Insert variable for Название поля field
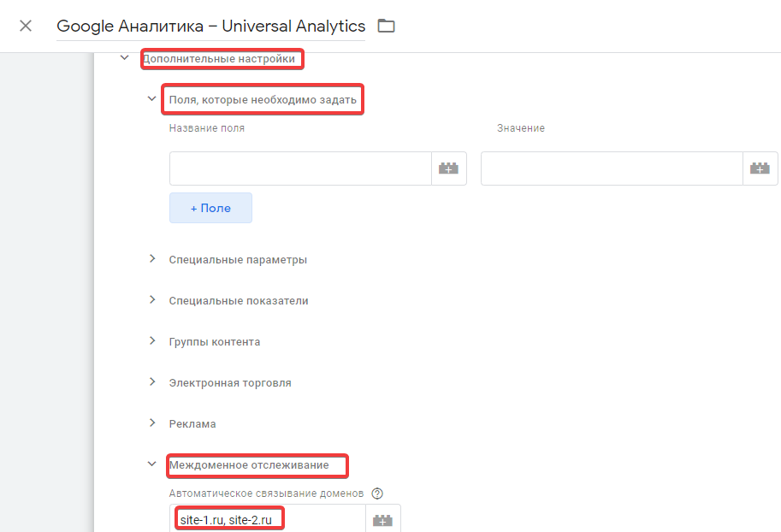Viewport: 781px width, 532px height. tap(449, 168)
